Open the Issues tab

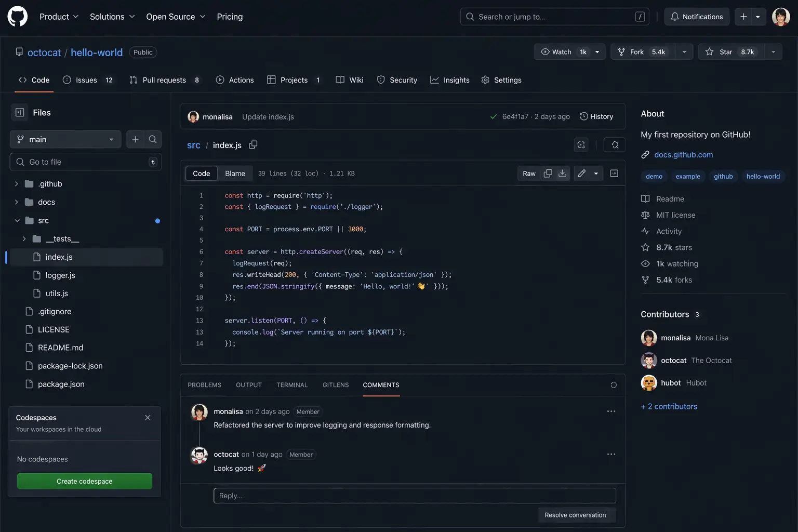pyautogui.click(x=88, y=80)
